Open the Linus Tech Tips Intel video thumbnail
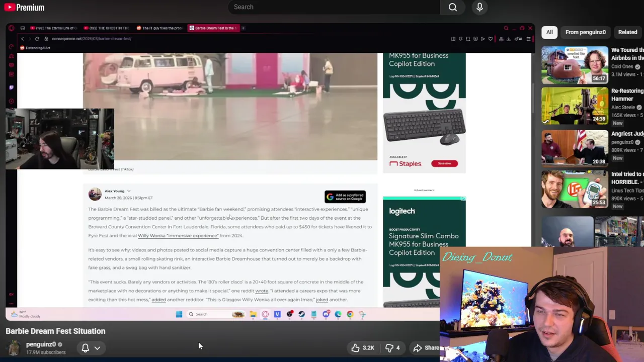 point(575,189)
